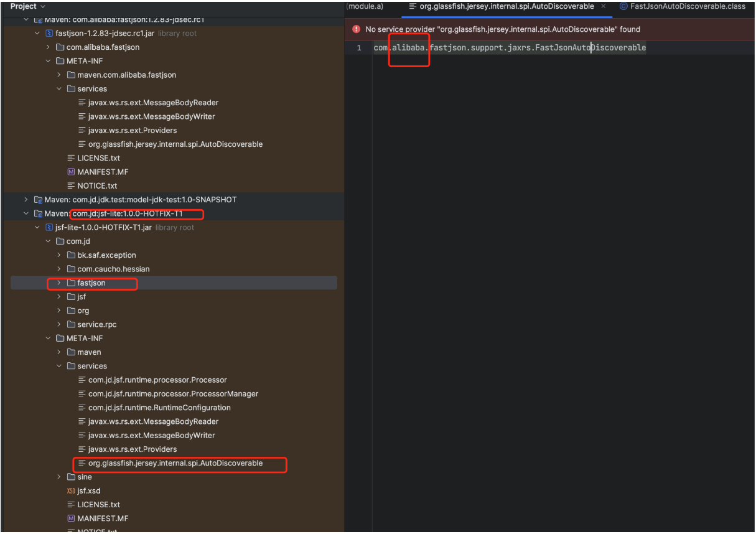Open the Project view dropdown

coord(28,6)
